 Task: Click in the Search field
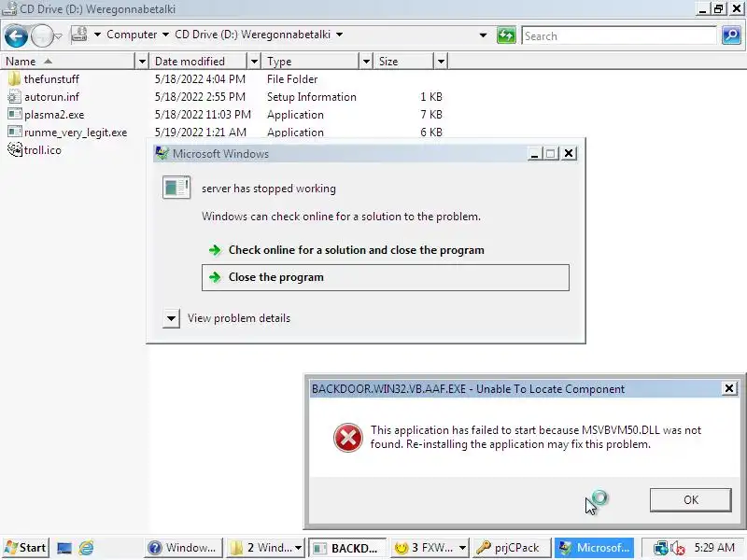tap(619, 35)
